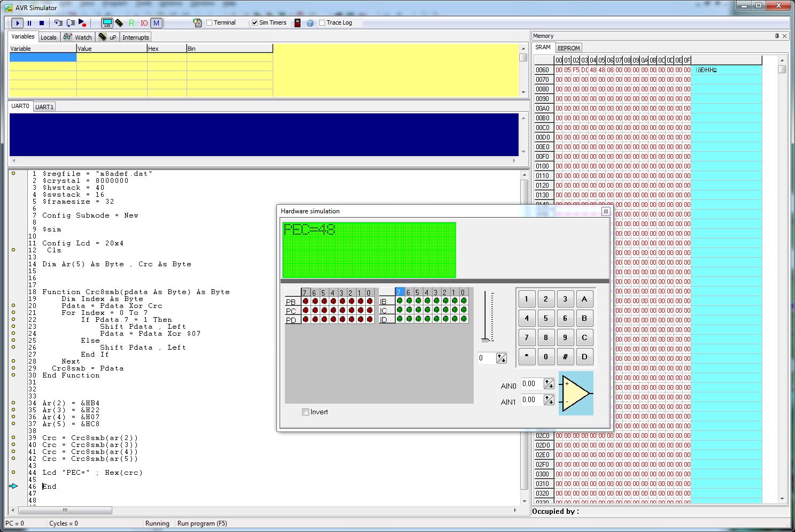Open the red IO registers view

pyautogui.click(x=144, y=23)
